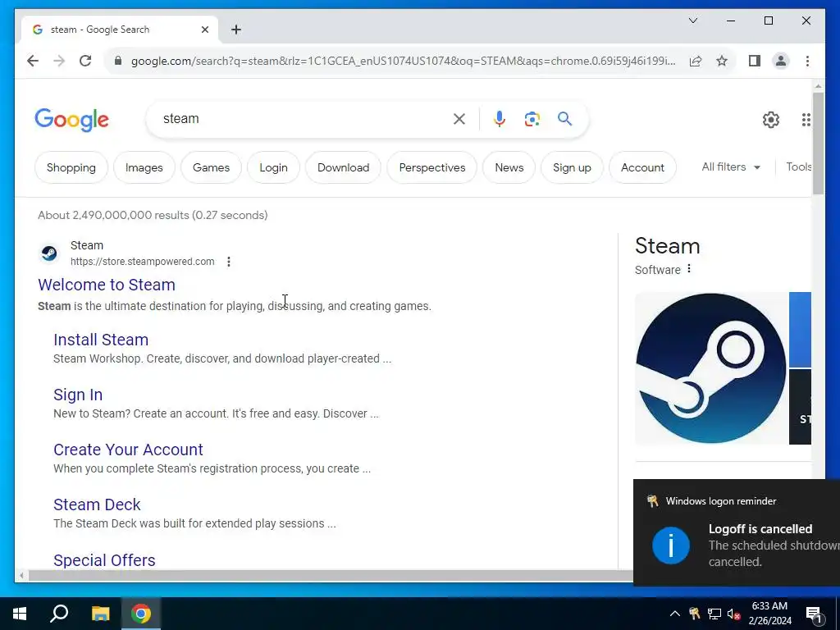This screenshot has width=840, height=630.
Task: Open 'Create Your Account' sitelink
Action: tap(128, 450)
